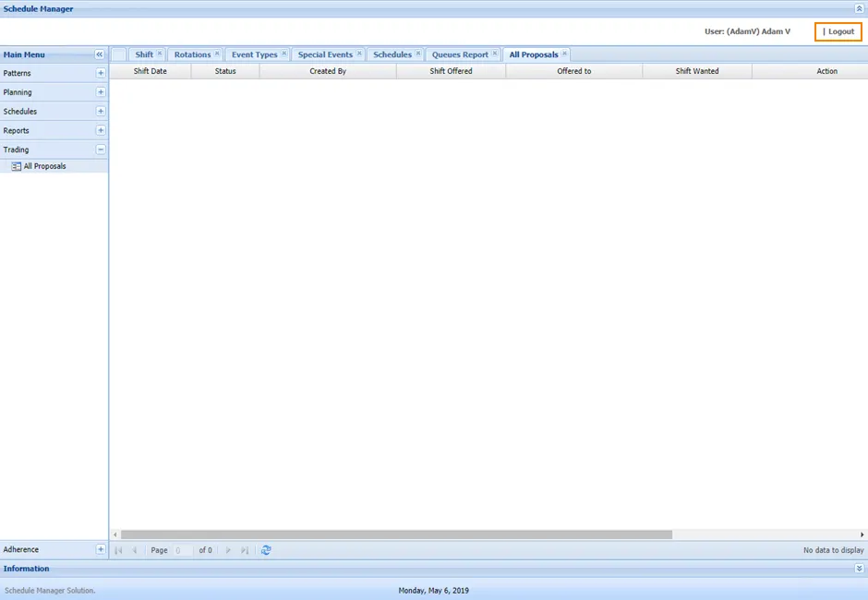Go to next page icon

tap(228, 550)
